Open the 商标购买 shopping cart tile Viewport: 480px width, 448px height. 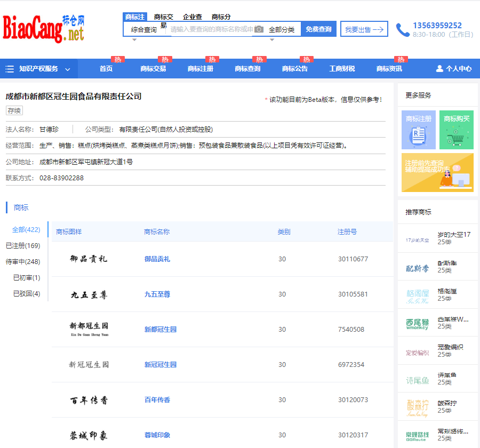click(x=457, y=130)
